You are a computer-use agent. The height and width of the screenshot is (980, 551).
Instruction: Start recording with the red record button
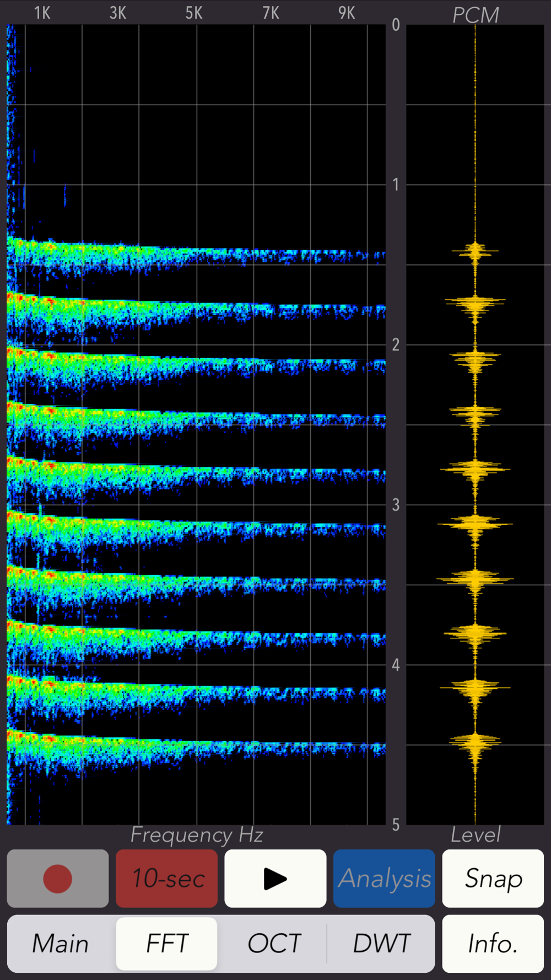click(x=58, y=878)
